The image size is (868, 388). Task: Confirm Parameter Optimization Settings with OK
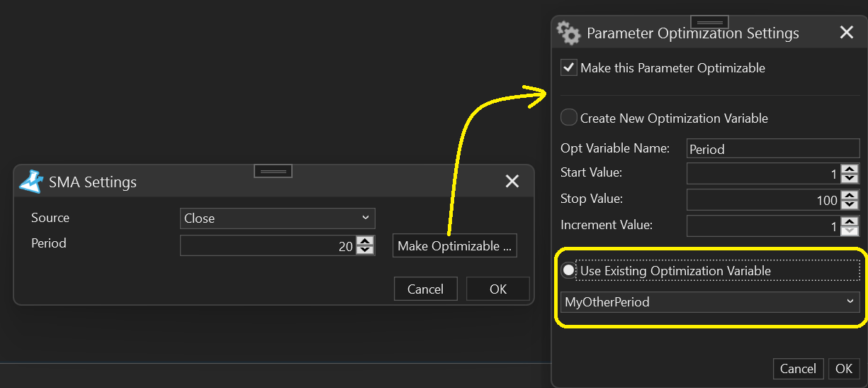tap(843, 368)
